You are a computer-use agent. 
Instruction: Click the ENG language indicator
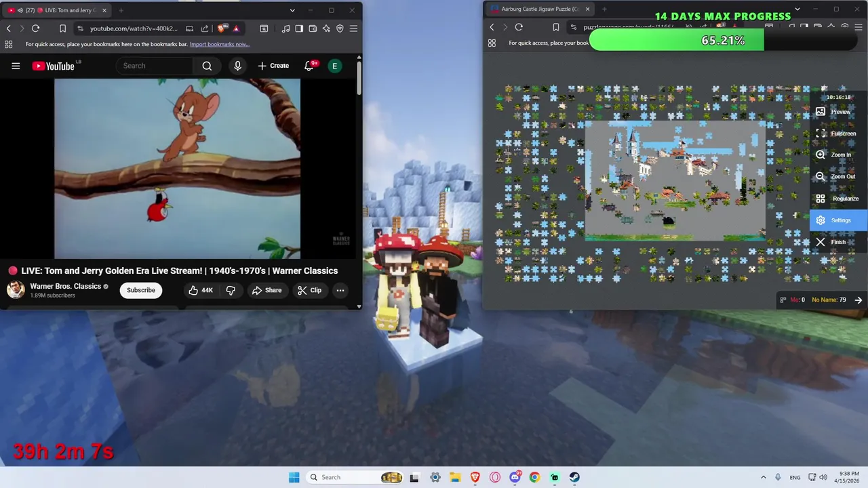795,477
